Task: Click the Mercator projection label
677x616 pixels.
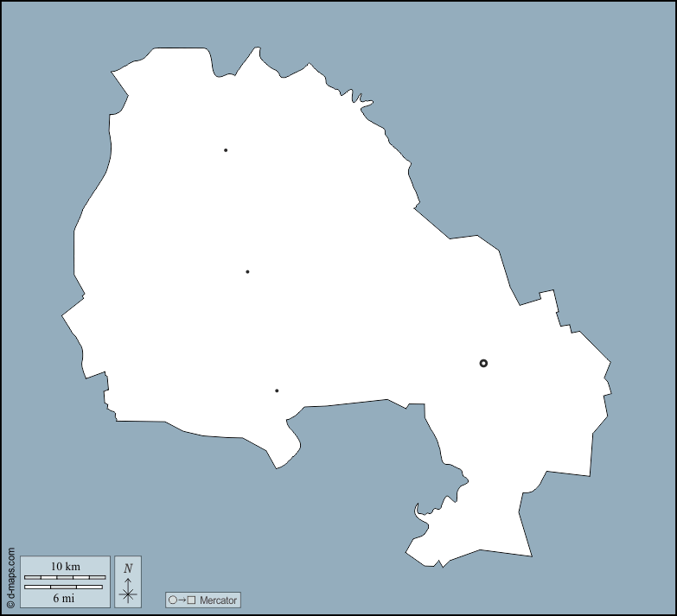Action: point(217,600)
